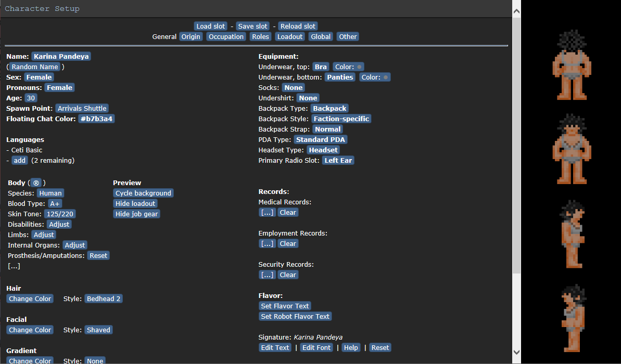This screenshot has width=621, height=364.
Task: Click Set Flavor Text
Action: coord(285,306)
